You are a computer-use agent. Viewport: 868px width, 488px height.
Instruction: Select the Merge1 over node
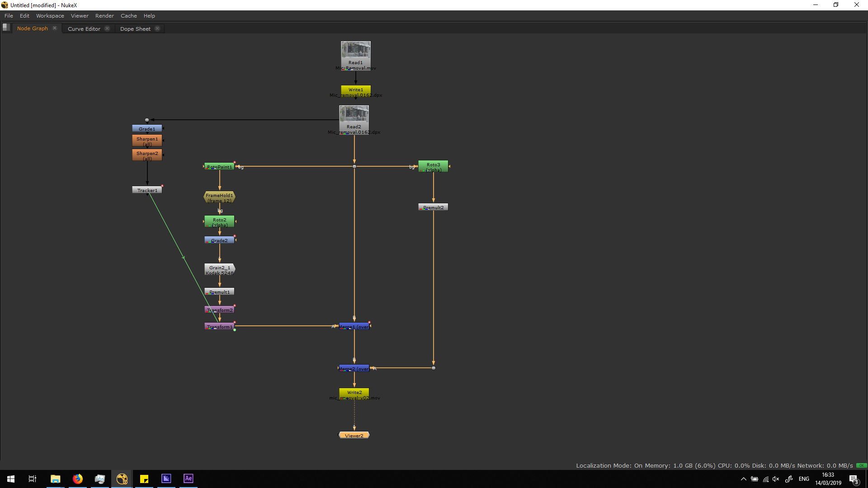(x=354, y=326)
